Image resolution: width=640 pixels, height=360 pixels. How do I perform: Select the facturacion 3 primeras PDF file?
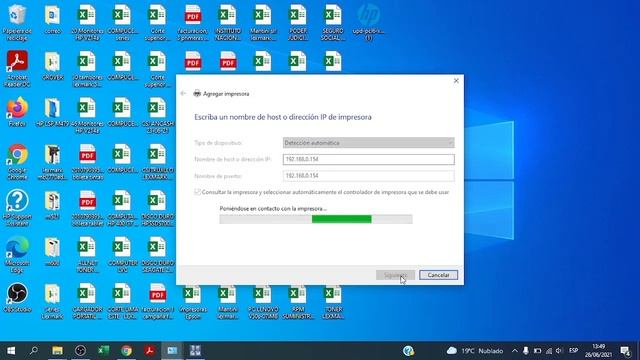pos(193,22)
